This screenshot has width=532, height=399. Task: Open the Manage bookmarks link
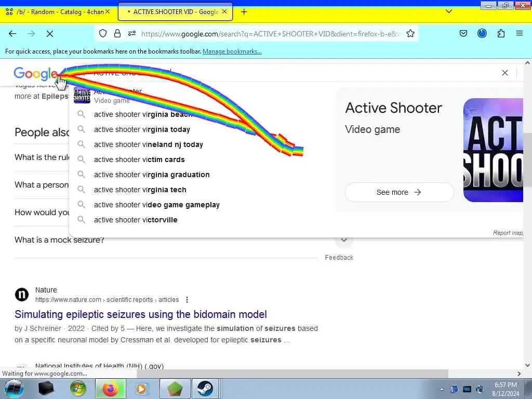pyautogui.click(x=232, y=51)
